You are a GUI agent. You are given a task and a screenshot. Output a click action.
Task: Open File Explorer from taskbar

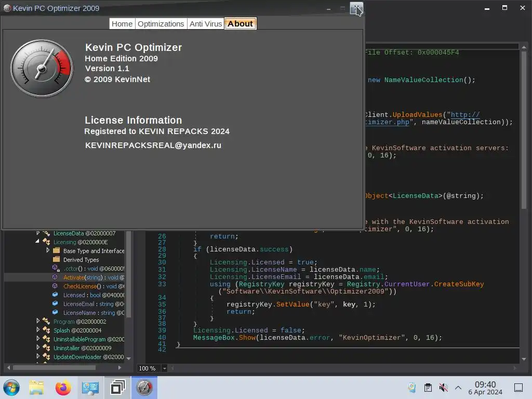coord(36,388)
